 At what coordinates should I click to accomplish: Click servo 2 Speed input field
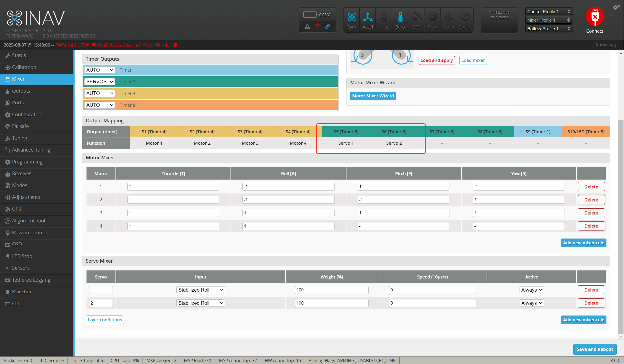432,303
